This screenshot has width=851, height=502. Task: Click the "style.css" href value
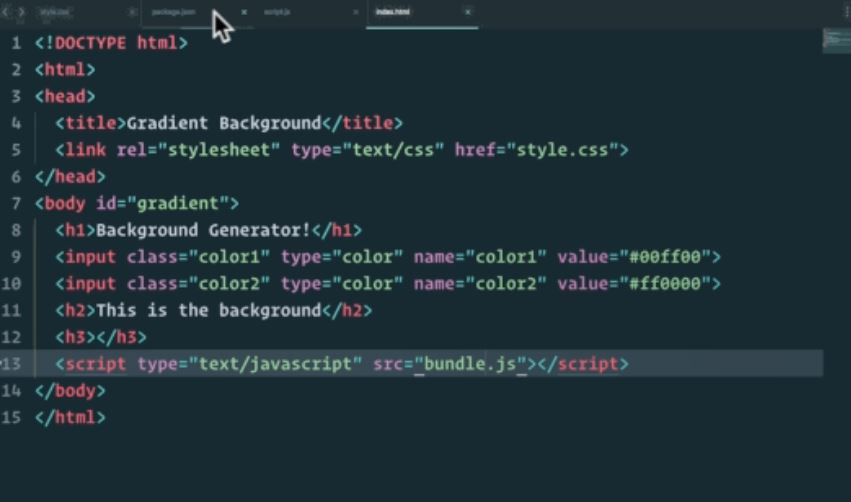point(562,150)
